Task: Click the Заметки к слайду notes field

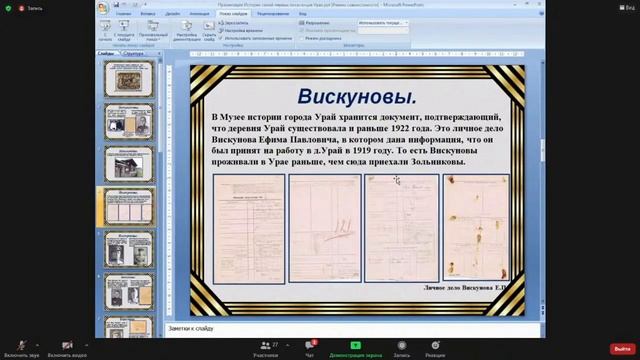Action: coord(353,329)
